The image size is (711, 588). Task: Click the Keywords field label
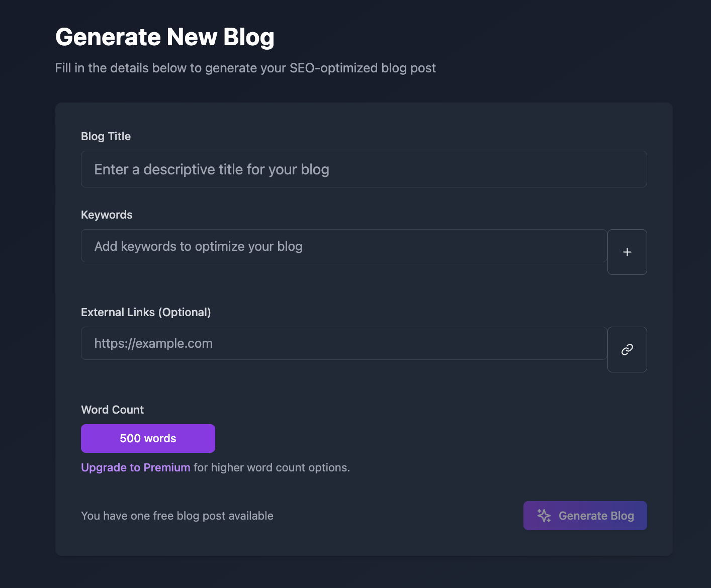pyautogui.click(x=107, y=215)
